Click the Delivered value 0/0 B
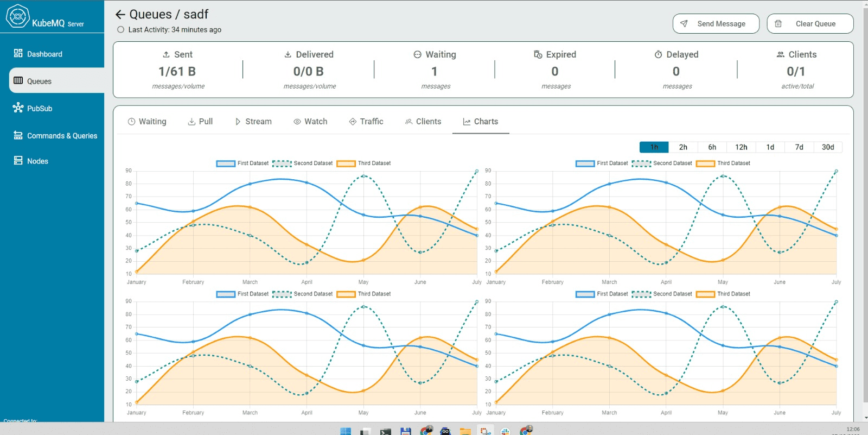This screenshot has width=868, height=435. tap(309, 72)
